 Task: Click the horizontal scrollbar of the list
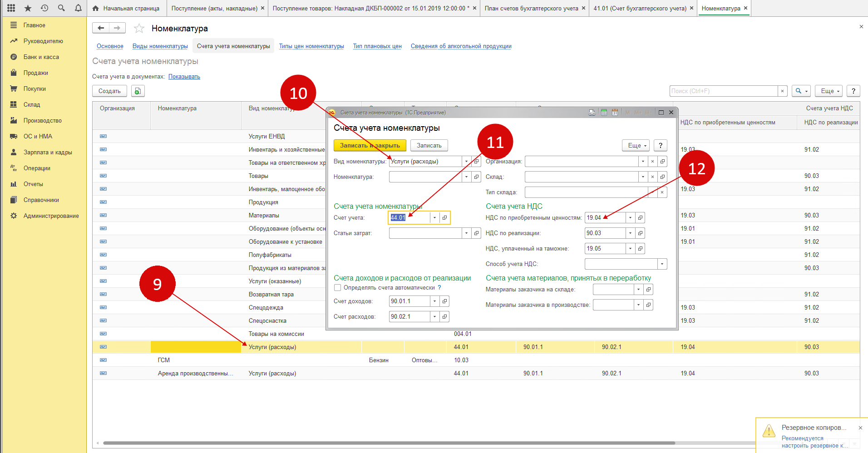click(389, 443)
